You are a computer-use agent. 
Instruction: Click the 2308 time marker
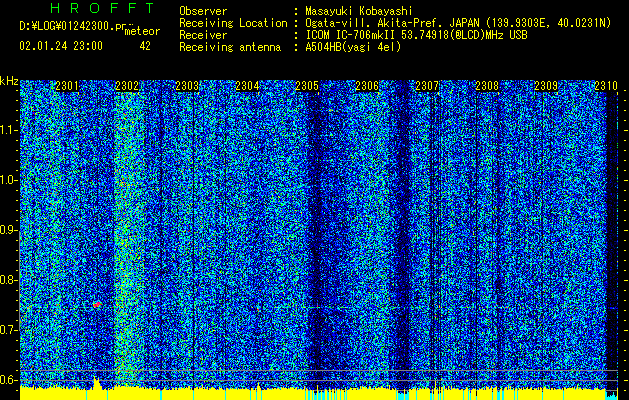click(x=487, y=85)
